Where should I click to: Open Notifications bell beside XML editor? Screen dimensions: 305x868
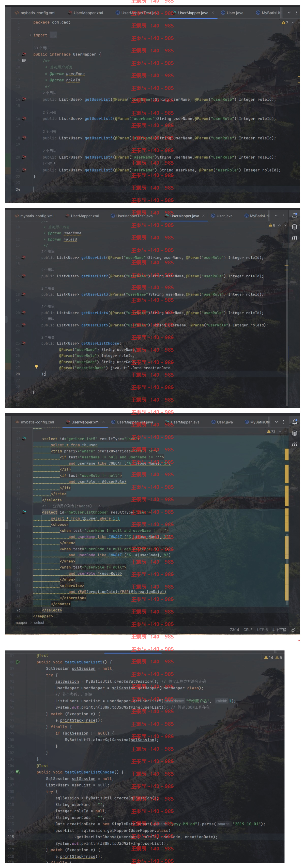click(x=295, y=422)
